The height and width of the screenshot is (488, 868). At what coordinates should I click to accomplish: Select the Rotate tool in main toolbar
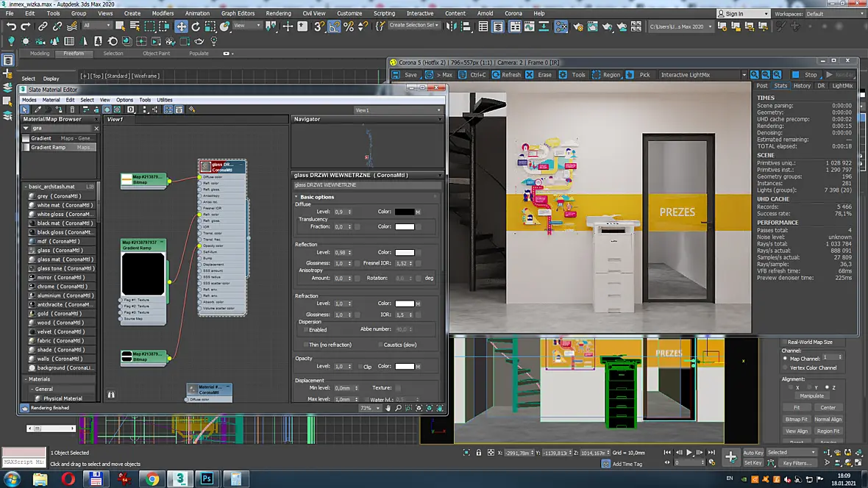click(196, 26)
